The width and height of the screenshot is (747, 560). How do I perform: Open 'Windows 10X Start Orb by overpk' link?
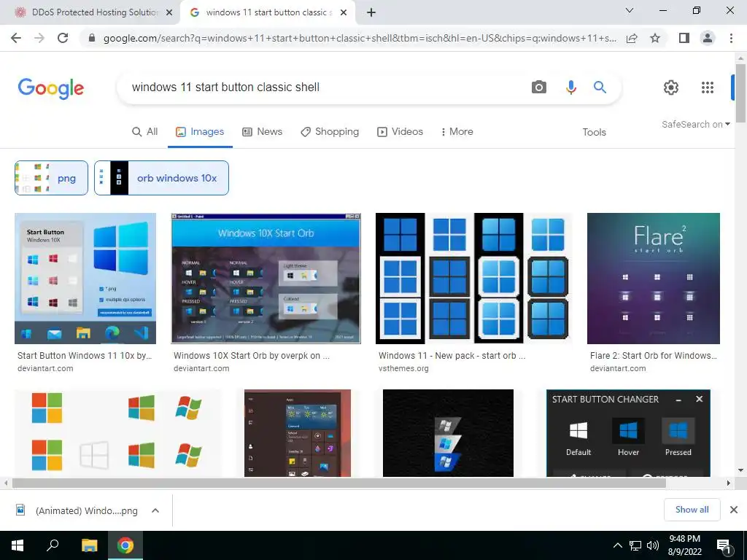[252, 356]
